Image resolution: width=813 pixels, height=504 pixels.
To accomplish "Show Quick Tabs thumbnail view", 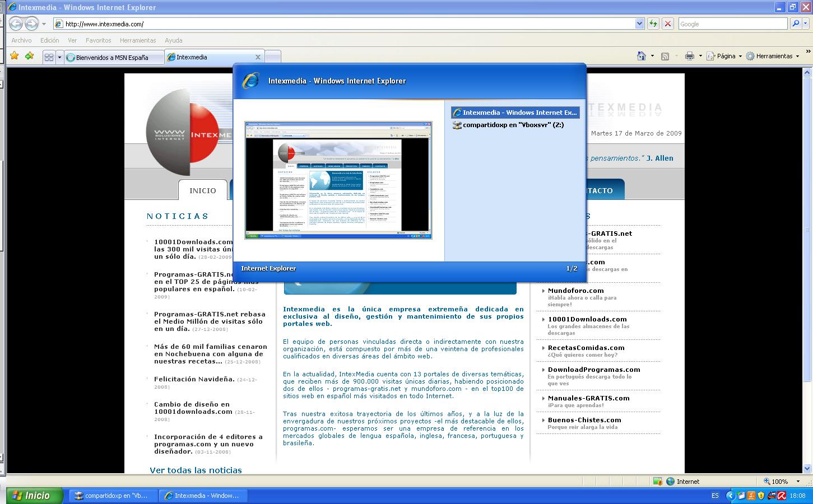I will click(49, 57).
